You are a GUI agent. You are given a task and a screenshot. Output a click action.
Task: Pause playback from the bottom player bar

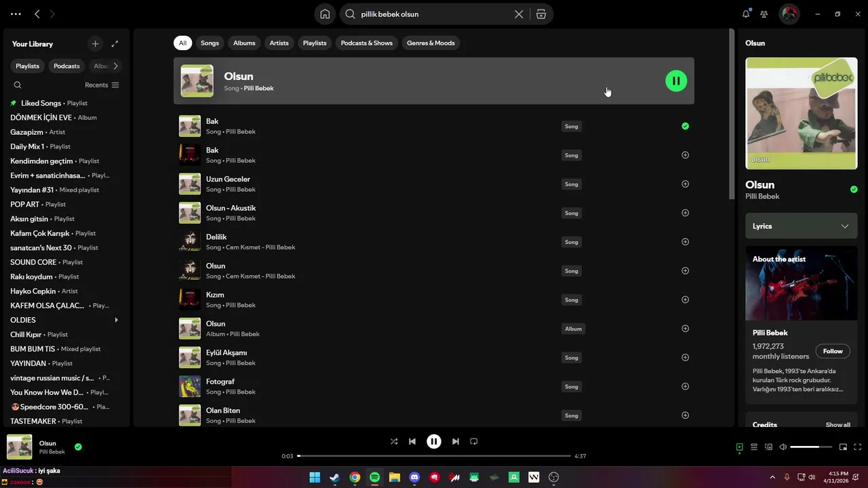pos(434,441)
